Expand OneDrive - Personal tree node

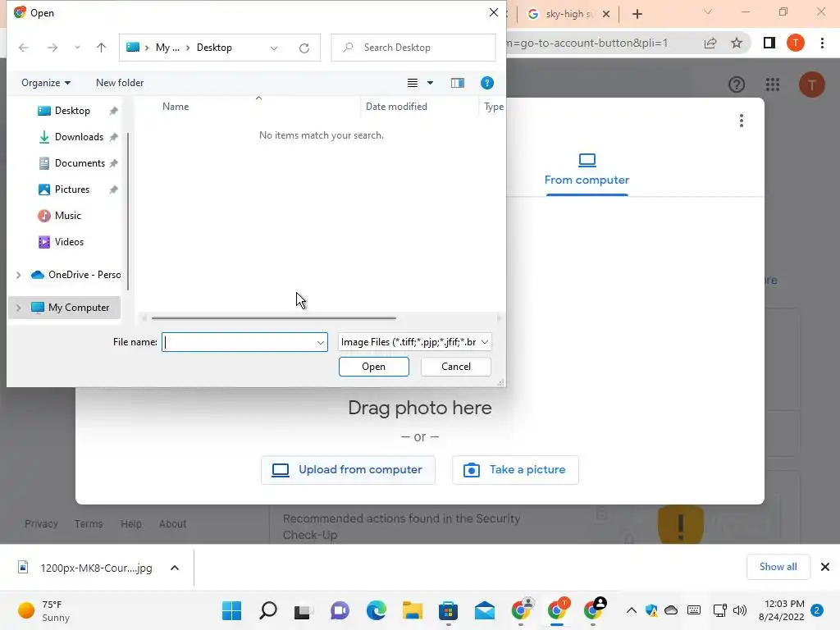point(18,275)
